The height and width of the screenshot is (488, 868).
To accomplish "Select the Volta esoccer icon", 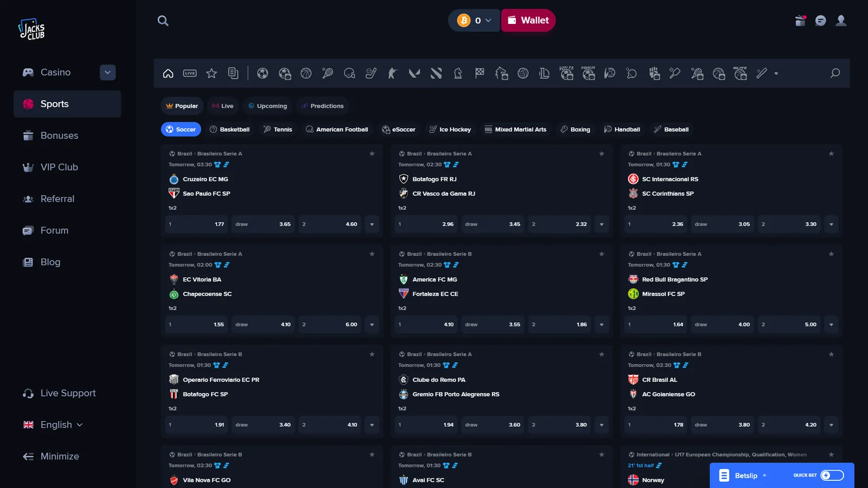I will [566, 73].
